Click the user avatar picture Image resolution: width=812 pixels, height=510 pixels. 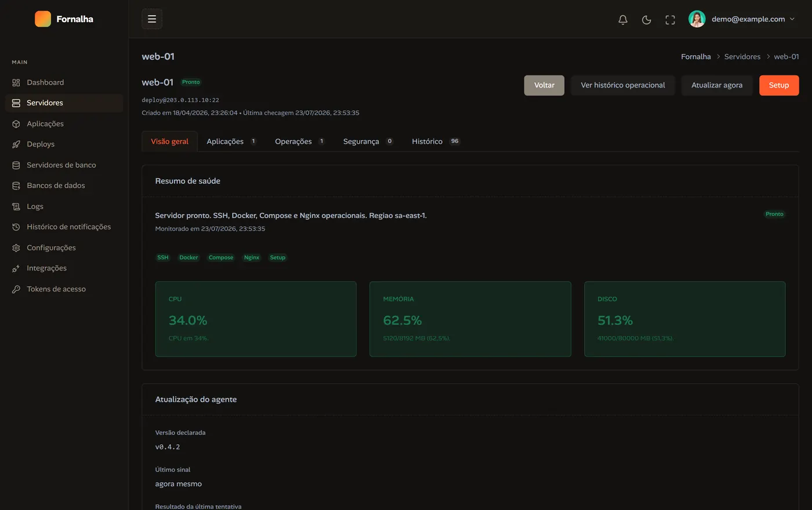697,19
